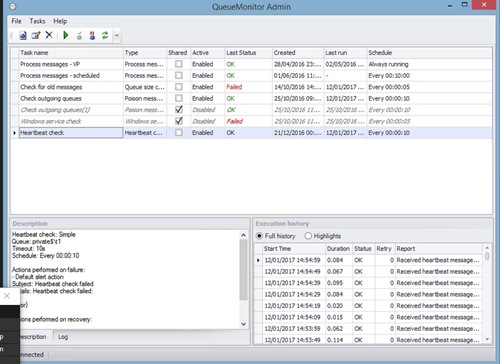Toggle Shared checkbox for Process messages - VP
Screen dimensions: 500x364
coord(179,64)
